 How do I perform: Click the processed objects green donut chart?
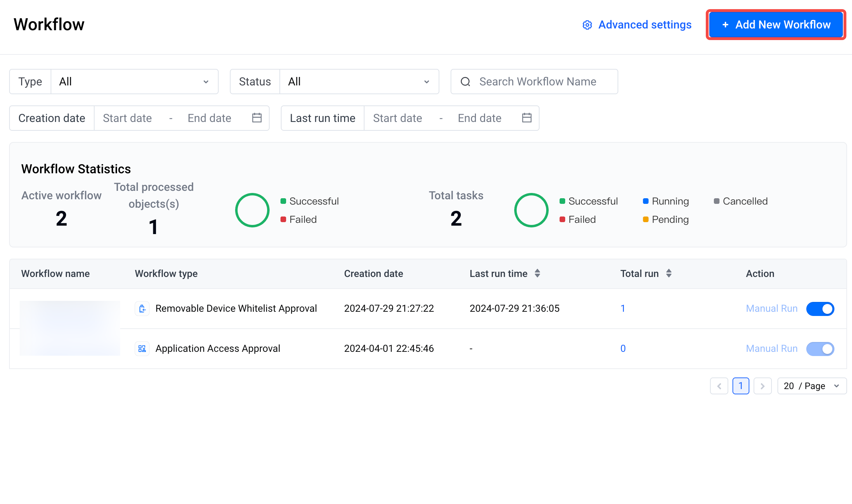tap(252, 210)
